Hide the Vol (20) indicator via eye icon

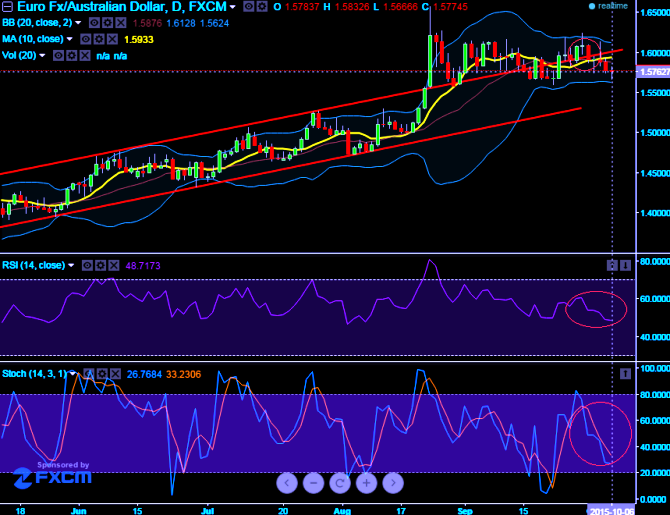click(x=59, y=56)
